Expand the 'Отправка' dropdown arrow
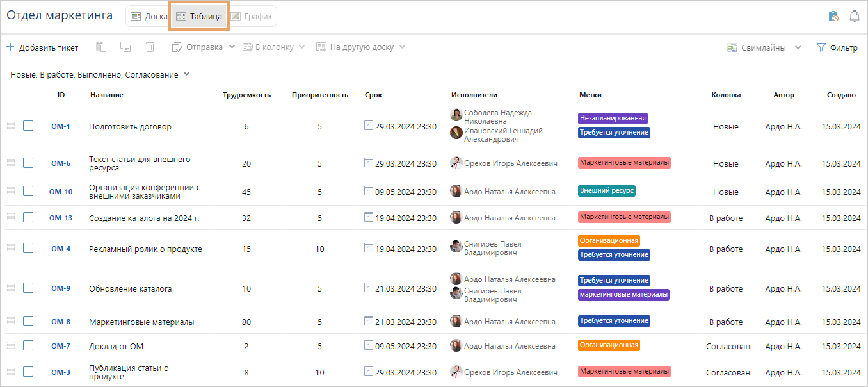Image resolution: width=868 pixels, height=387 pixels. tap(232, 47)
